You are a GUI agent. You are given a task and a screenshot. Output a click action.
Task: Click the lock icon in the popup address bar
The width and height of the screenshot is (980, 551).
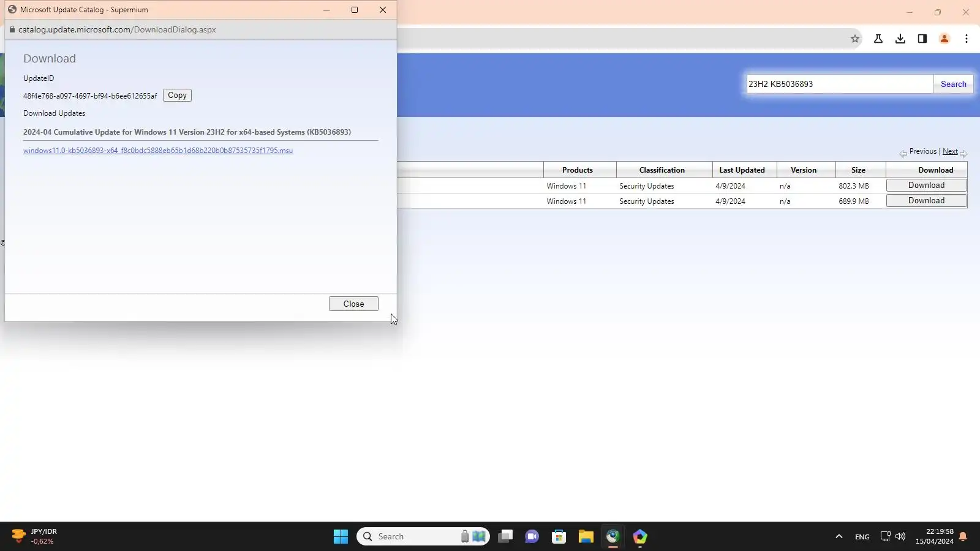(12, 29)
